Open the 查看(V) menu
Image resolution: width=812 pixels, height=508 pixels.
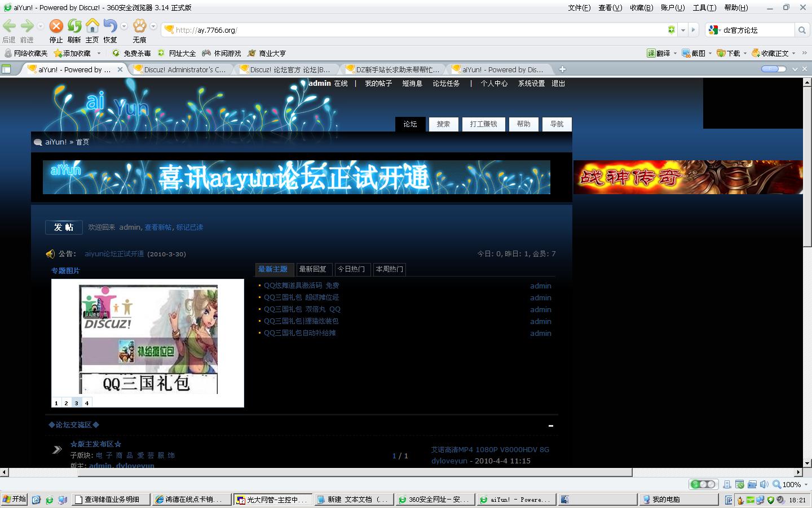point(610,7)
